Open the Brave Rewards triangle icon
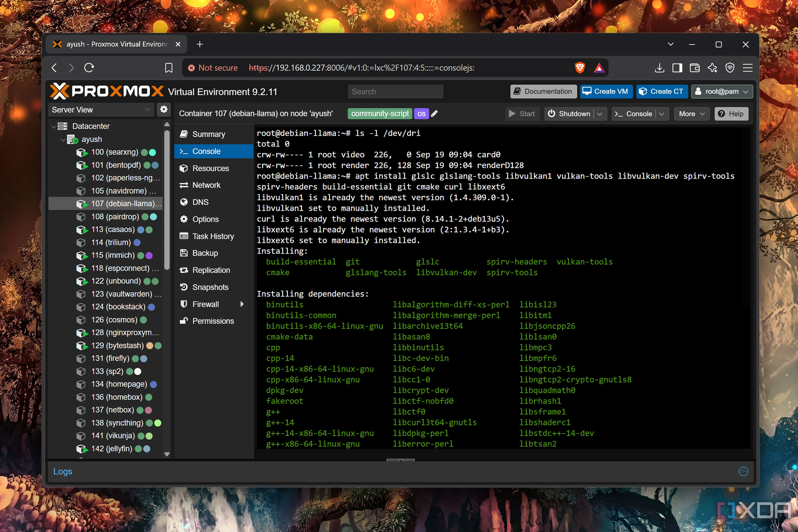798x532 pixels. point(599,68)
